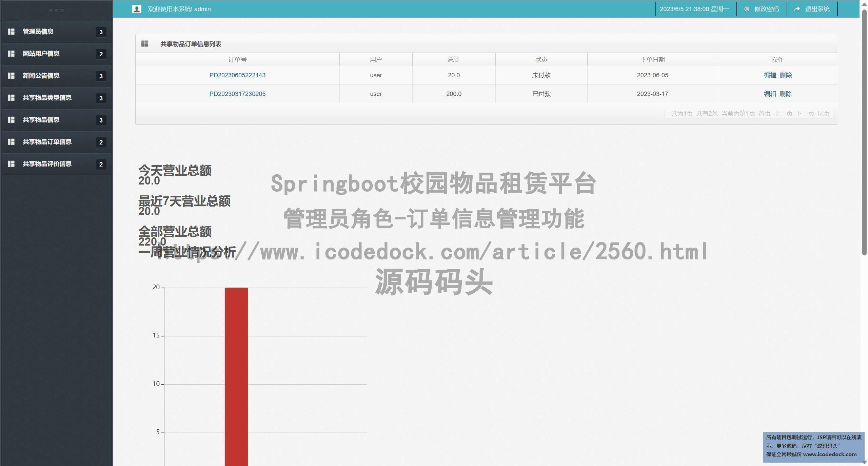Viewport: 868px width, 466px height.
Task: Expand 共享物品订单信息 sidebar menu
Action: click(47, 142)
